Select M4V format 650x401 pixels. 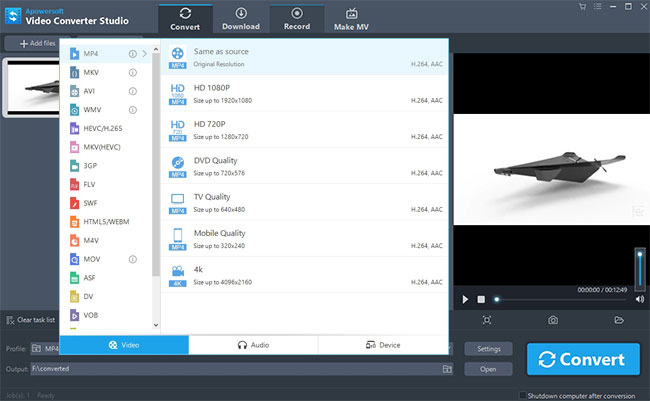point(106,241)
